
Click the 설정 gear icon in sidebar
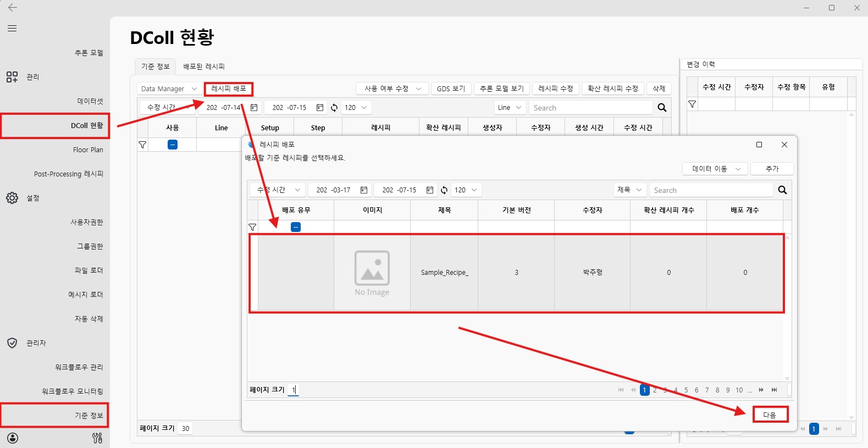(x=12, y=198)
